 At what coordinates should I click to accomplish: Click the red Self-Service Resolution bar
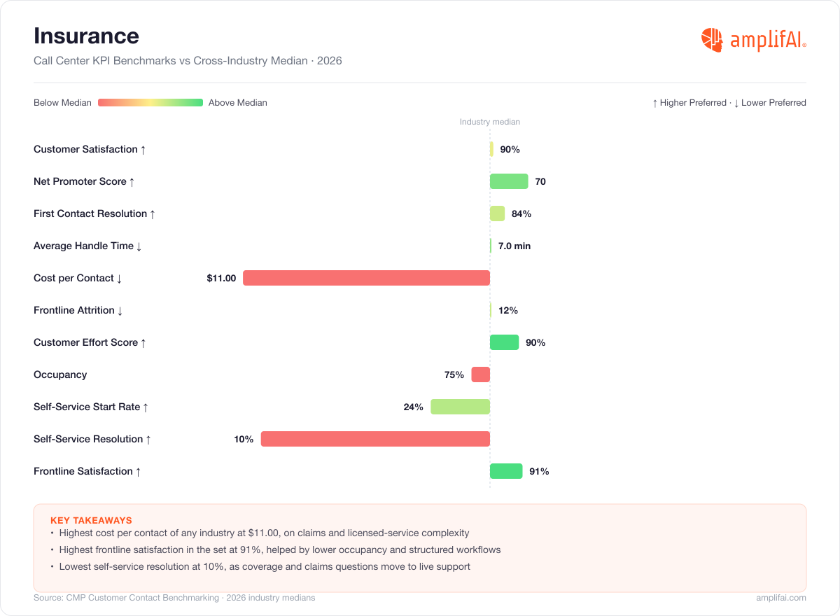click(x=375, y=439)
